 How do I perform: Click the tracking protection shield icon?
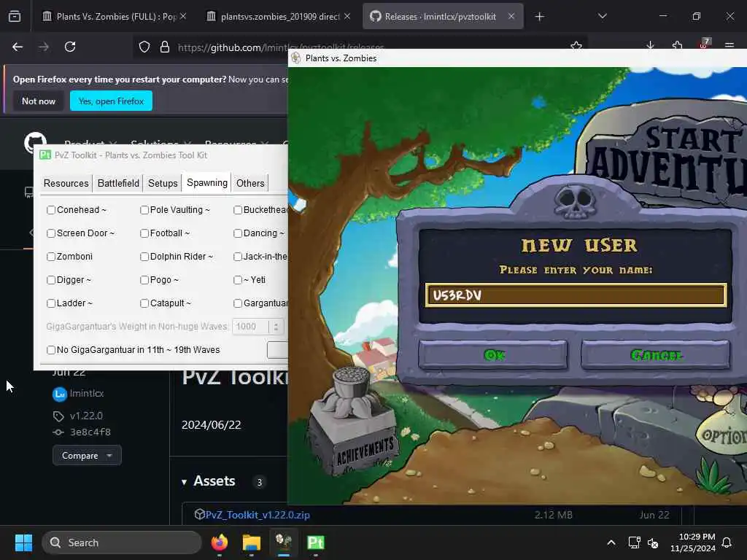pos(144,47)
